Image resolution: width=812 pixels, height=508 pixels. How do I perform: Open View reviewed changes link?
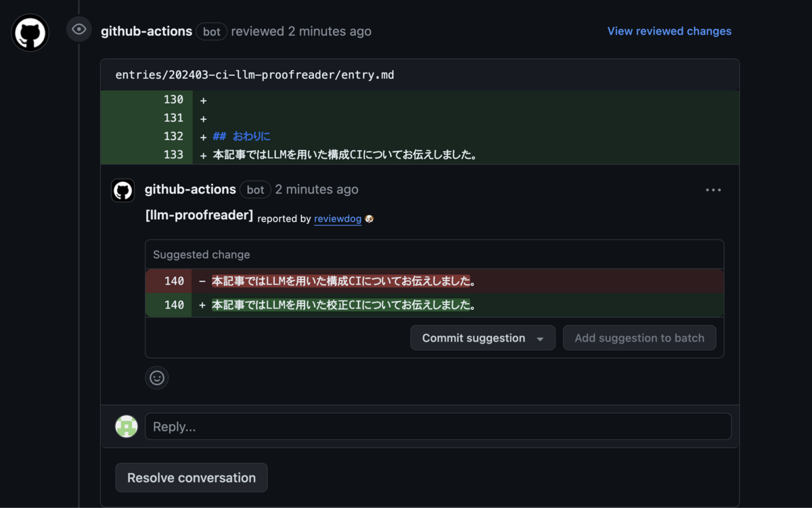point(669,31)
